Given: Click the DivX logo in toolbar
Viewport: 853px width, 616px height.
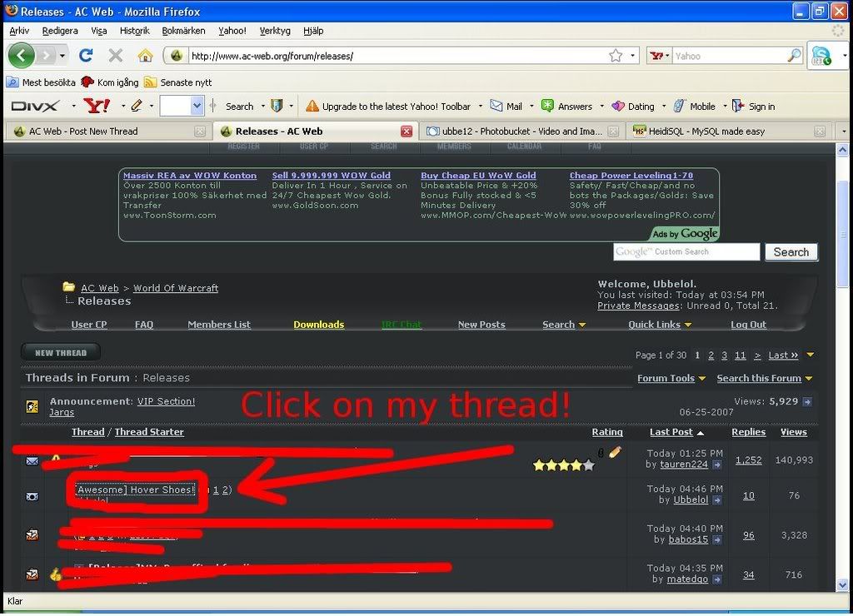Looking at the screenshot, I should pyautogui.click(x=35, y=106).
